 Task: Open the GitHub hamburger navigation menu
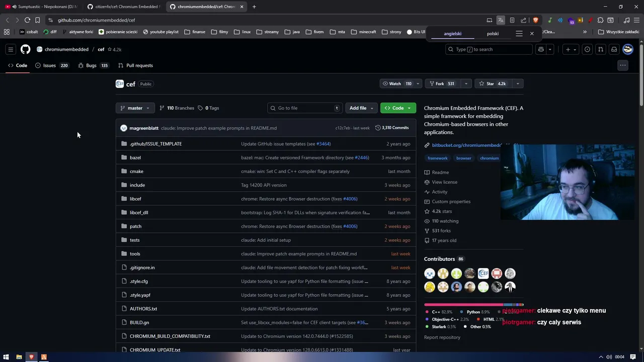(x=11, y=49)
